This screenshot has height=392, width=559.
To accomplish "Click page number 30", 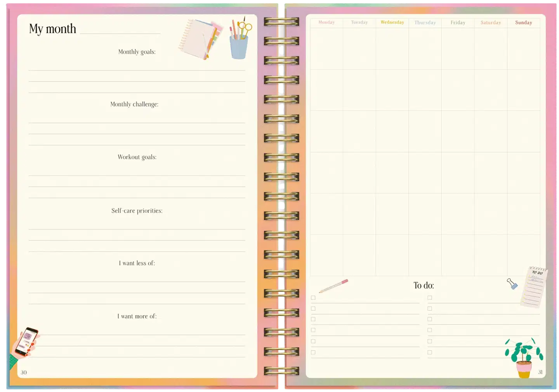I will pos(24,373).
